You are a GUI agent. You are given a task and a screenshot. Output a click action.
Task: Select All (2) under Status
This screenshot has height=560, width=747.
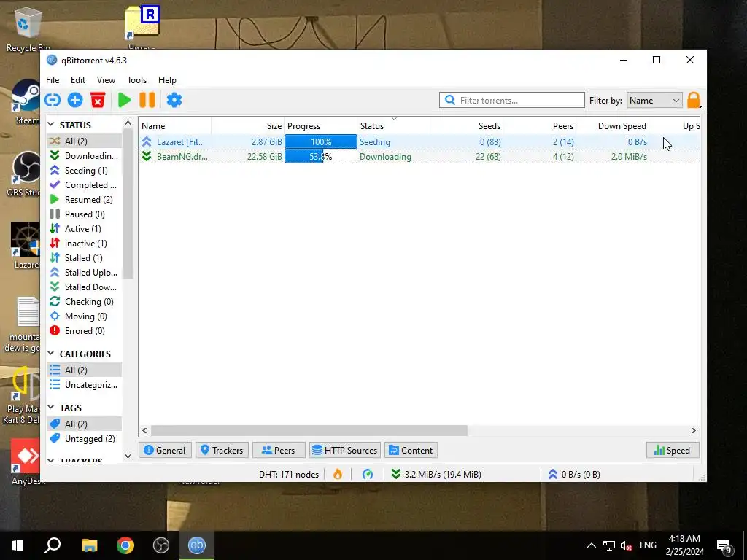84,141
